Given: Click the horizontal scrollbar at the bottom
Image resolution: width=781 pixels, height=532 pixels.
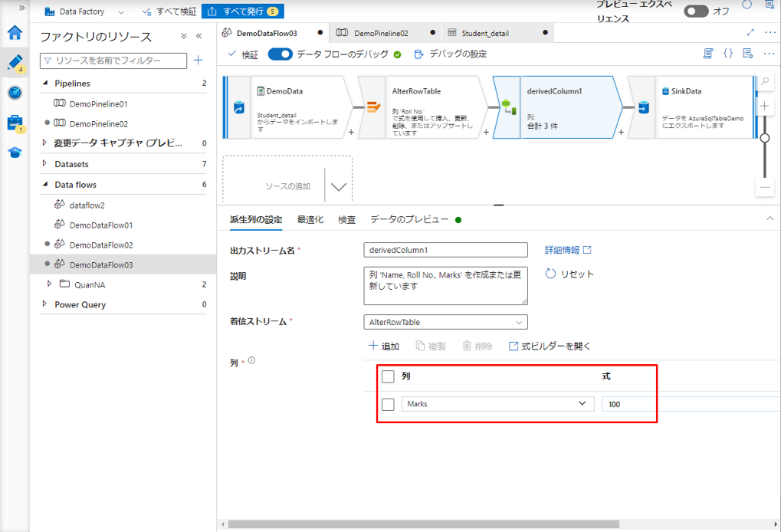Looking at the screenshot, I should pos(423,524).
